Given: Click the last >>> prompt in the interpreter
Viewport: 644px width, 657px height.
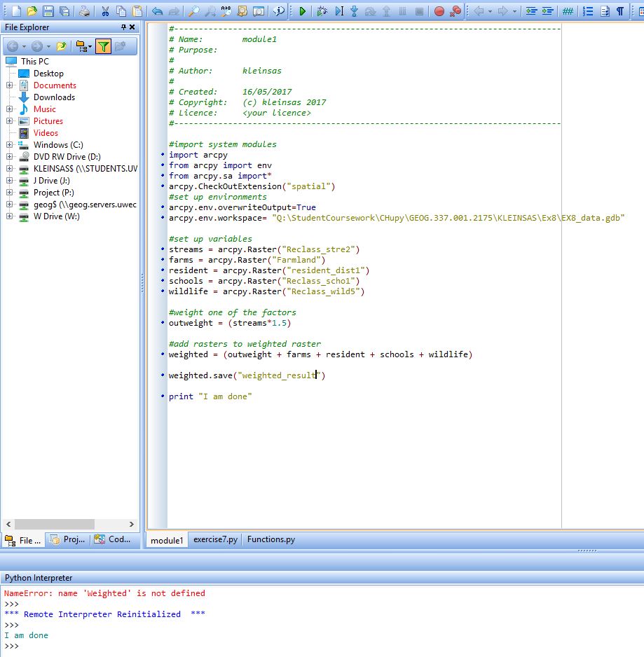Looking at the screenshot, I should click(11, 646).
